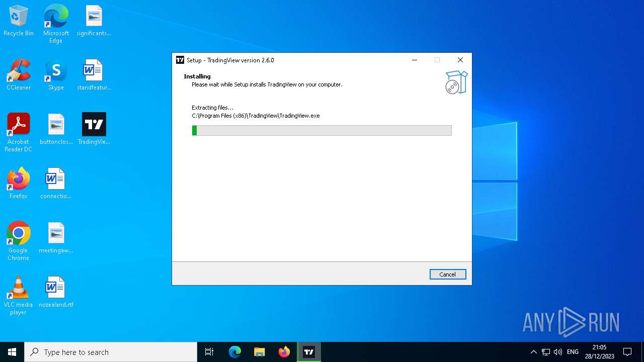The width and height of the screenshot is (644, 362).
Task: Cancel the TradingView installation
Action: [x=448, y=275]
